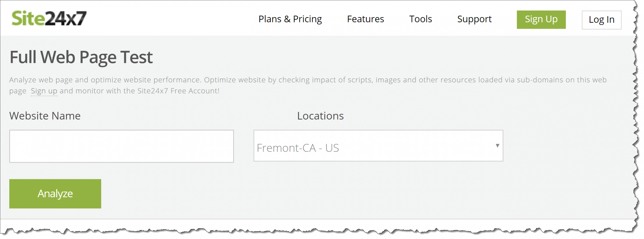Click 'Site24x7 Free Account!' text
This screenshot has height=239, width=644.
pyautogui.click(x=178, y=91)
